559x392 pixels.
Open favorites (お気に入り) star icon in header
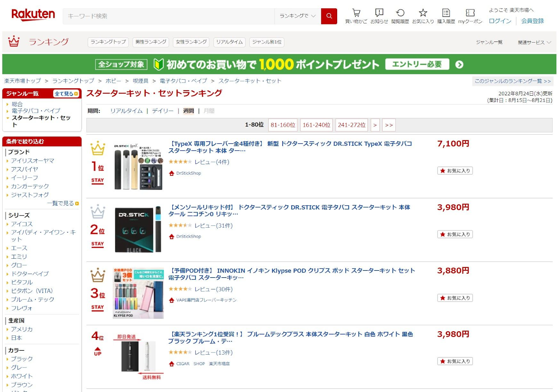click(x=423, y=13)
